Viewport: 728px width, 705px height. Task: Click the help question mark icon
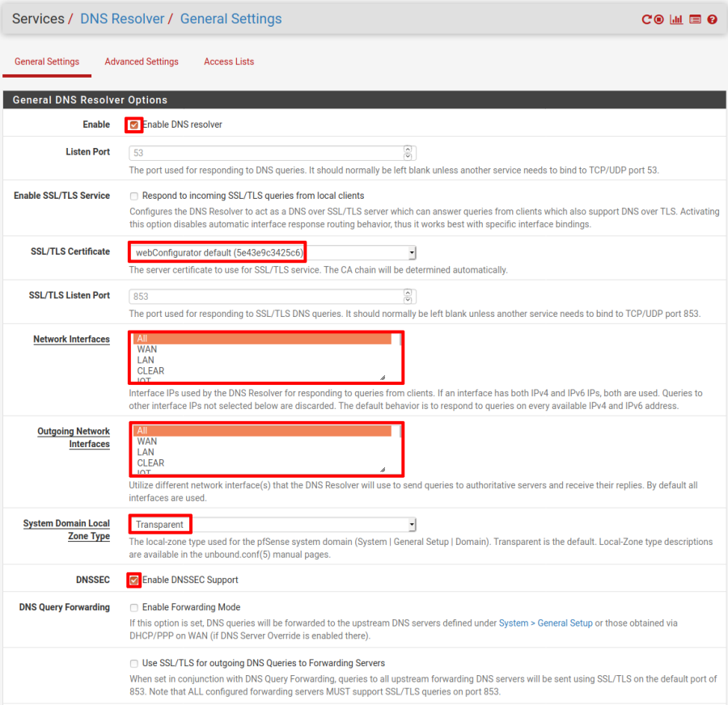click(712, 19)
